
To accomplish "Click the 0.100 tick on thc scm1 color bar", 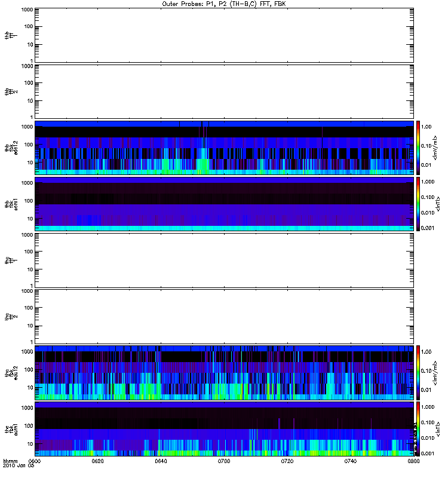I will click(428, 422).
